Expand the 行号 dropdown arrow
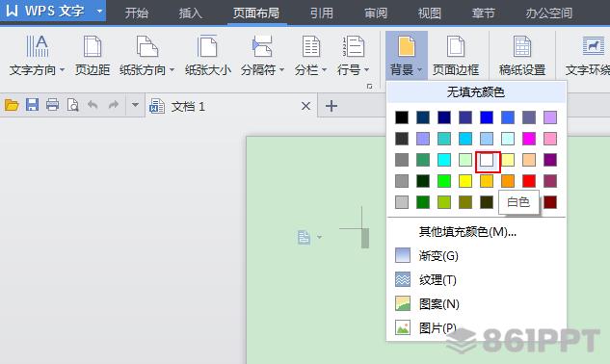This screenshot has width=610, height=364. click(x=366, y=70)
